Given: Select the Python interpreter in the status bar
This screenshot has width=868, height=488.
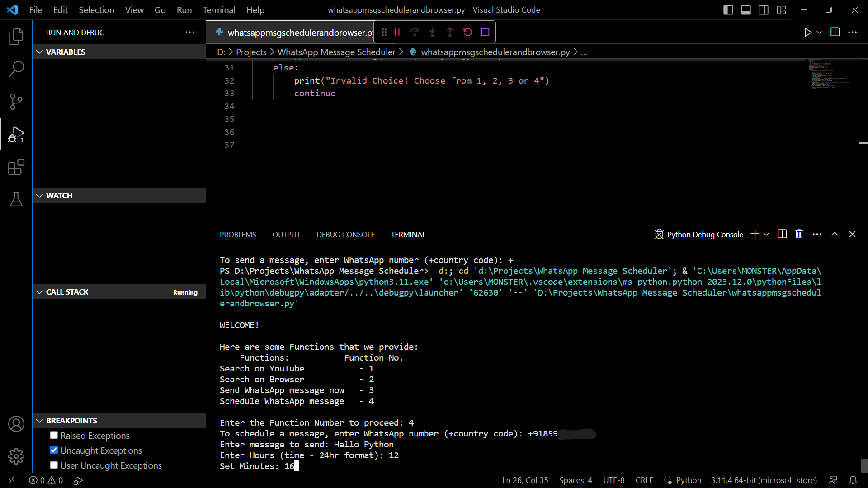Looking at the screenshot, I should [x=764, y=480].
